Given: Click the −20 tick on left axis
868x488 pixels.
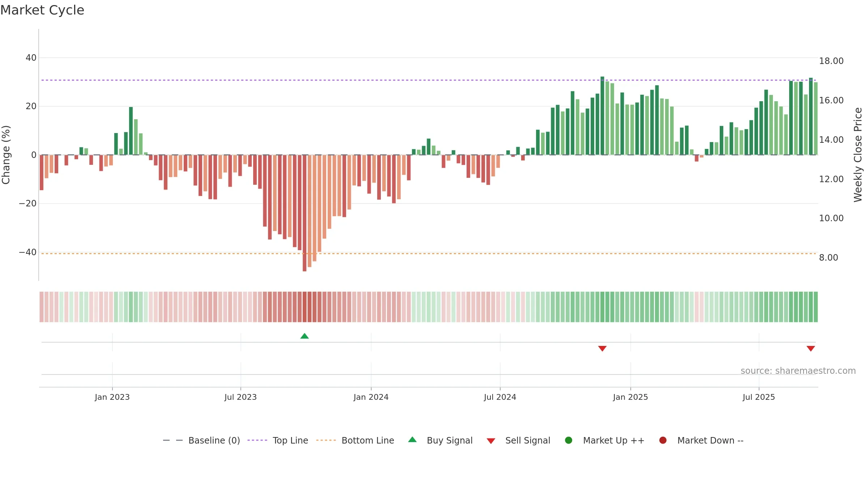Looking at the screenshot, I should click(x=28, y=204).
